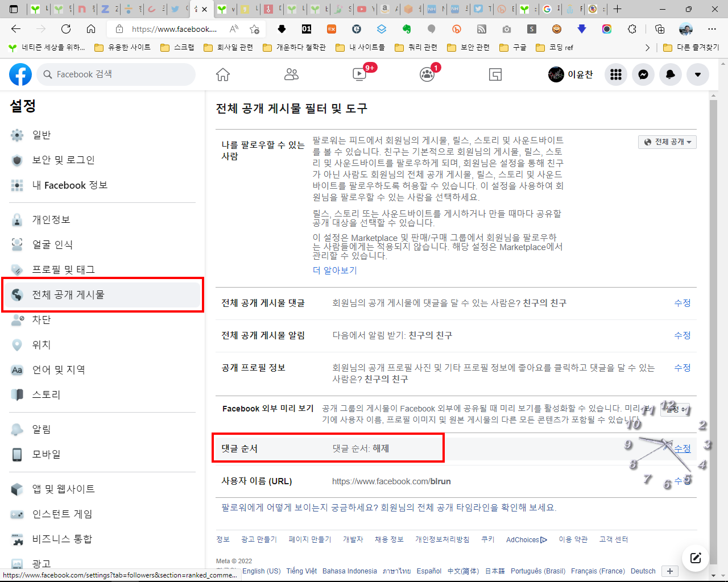Open 일반 settings in sidebar
This screenshot has width=728, height=582.
tap(102, 135)
